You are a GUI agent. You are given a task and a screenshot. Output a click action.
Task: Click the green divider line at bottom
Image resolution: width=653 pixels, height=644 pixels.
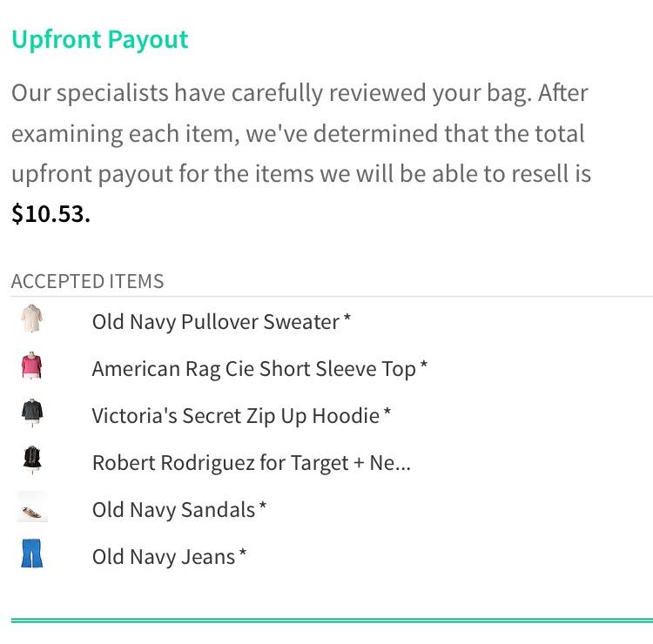pyautogui.click(x=331, y=621)
